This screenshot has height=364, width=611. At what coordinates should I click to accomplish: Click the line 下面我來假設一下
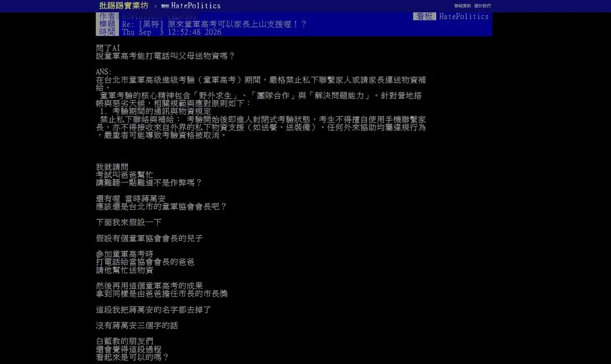(x=128, y=222)
